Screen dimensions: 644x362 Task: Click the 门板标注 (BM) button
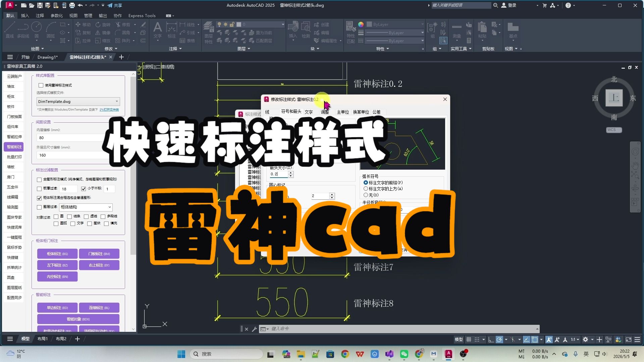pos(99,254)
